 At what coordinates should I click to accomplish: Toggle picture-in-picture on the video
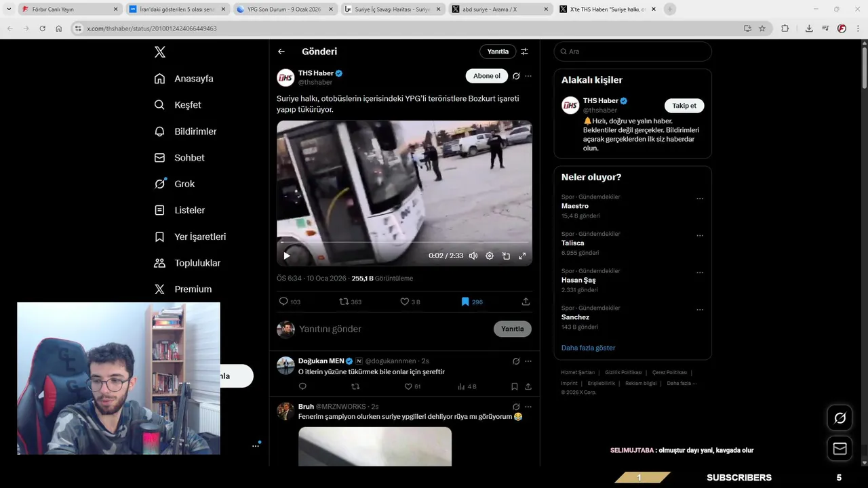tap(506, 256)
